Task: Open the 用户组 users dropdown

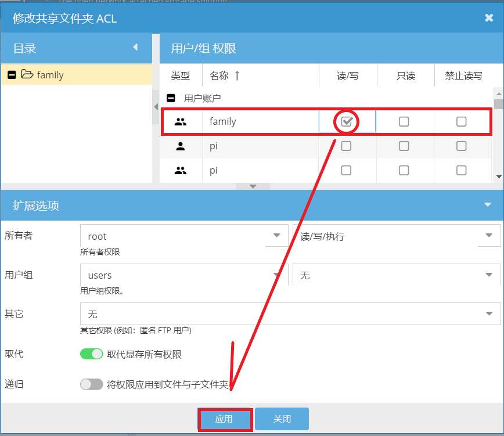Action: click(x=276, y=275)
